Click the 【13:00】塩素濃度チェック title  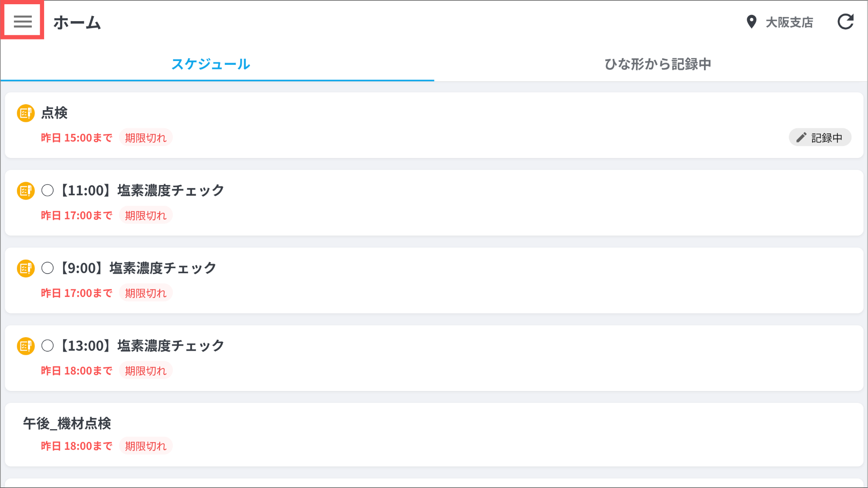click(x=141, y=346)
